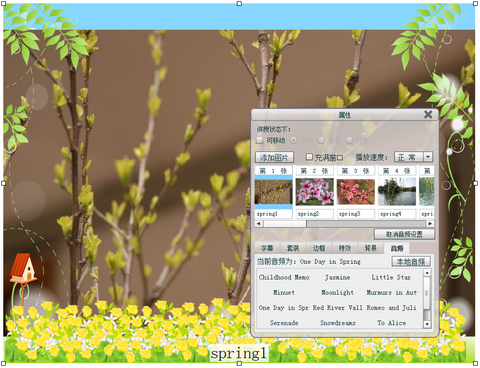Open the 播放速度 playback speed dropdown arrow
480x368 pixels.
coord(428,157)
